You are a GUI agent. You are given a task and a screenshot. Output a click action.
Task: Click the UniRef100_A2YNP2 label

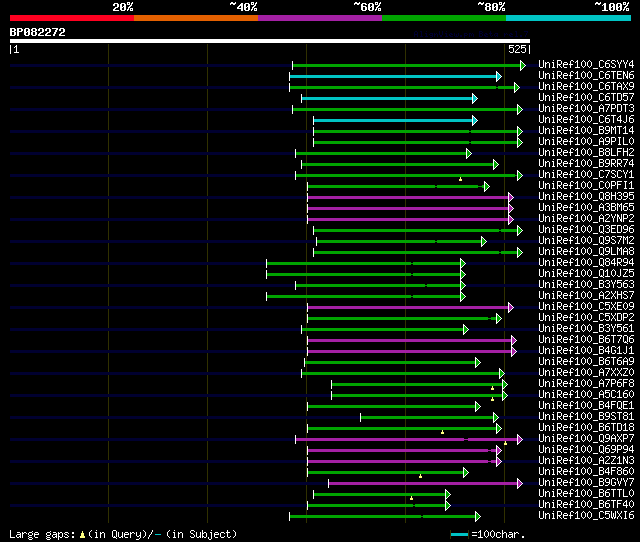[586, 219]
